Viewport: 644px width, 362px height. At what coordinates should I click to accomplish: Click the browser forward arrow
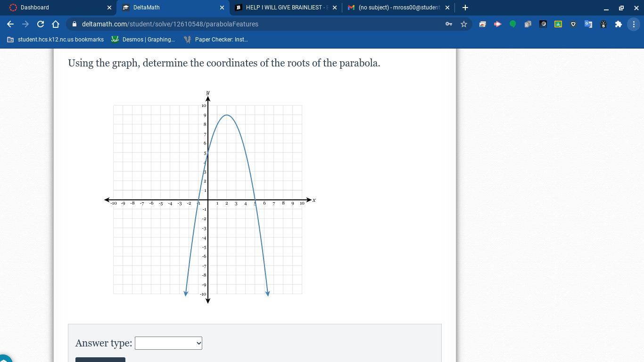25,24
